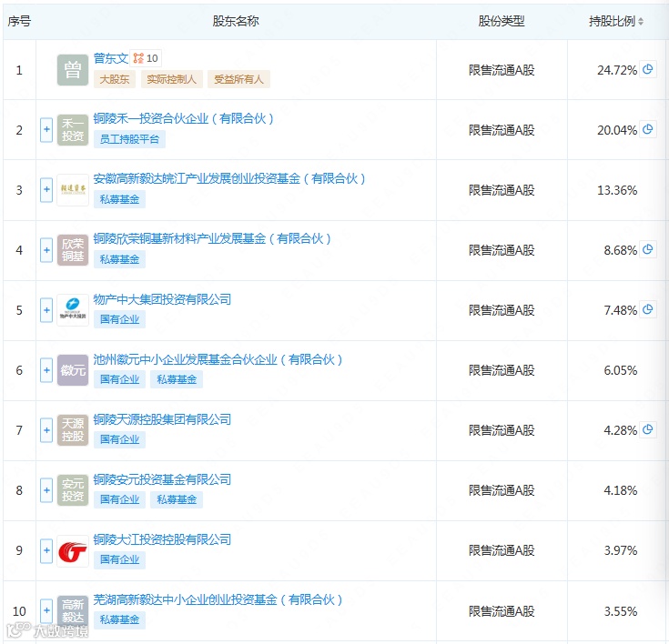
Task: Select the 6.05% shareholding value
Action: 621,370
